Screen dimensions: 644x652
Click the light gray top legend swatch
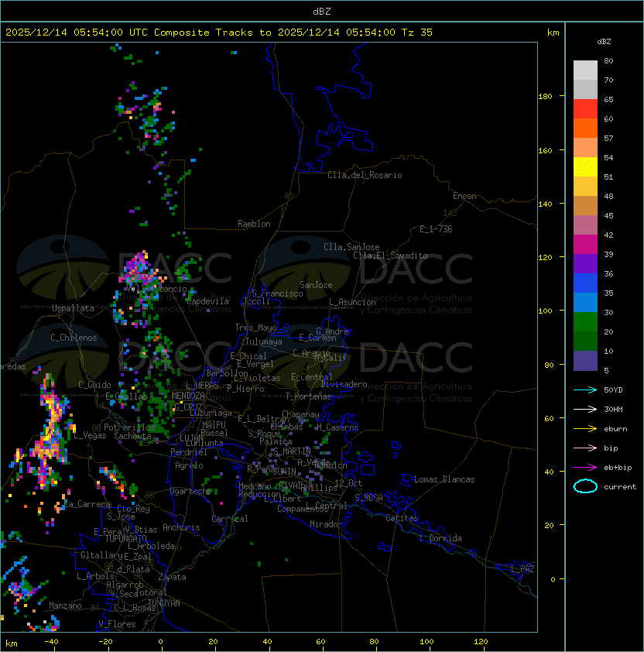tap(585, 70)
